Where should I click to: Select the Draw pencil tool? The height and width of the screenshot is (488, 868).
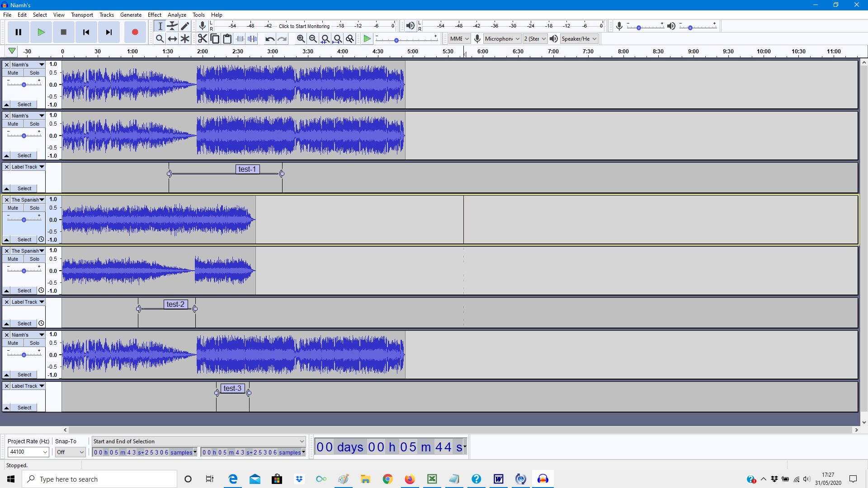185,26
